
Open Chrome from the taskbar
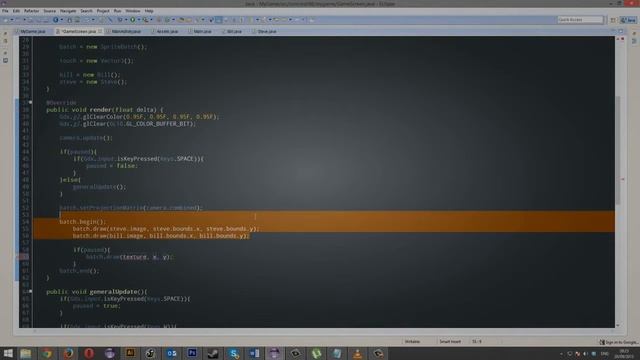pyautogui.click(x=47, y=353)
